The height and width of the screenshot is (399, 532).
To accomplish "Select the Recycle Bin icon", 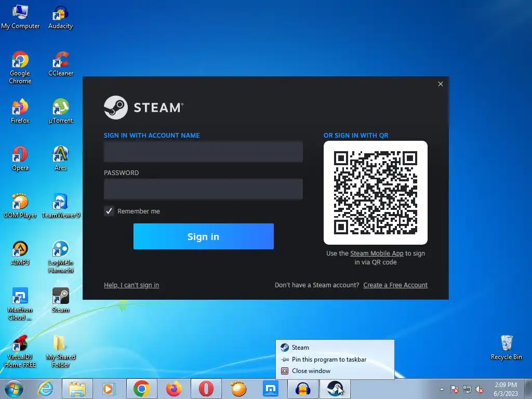I will [x=506, y=348].
